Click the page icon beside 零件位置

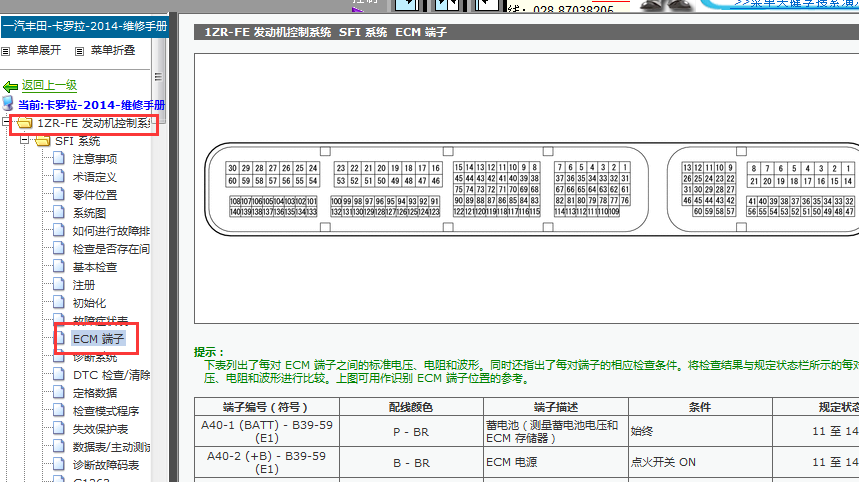59,194
